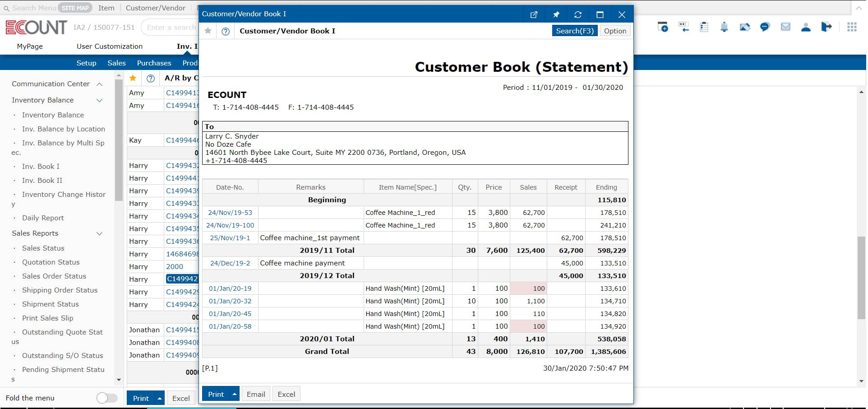Open the Print button dropdown arrow
The height and width of the screenshot is (409, 868).
pos(235,393)
